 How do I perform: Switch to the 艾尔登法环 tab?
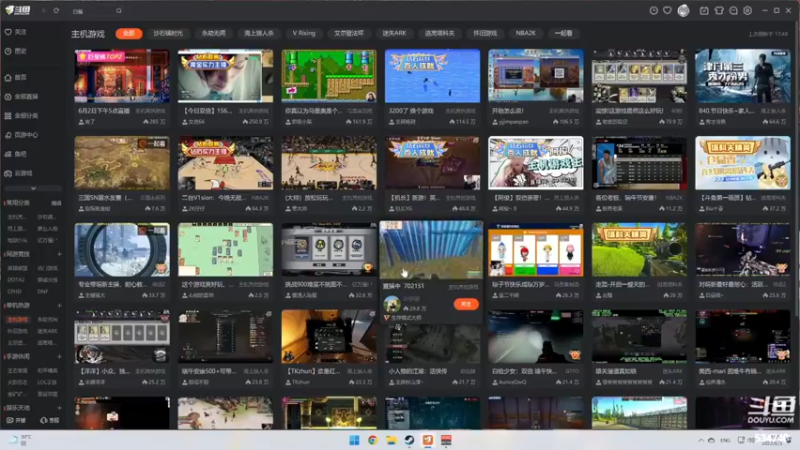[349, 33]
